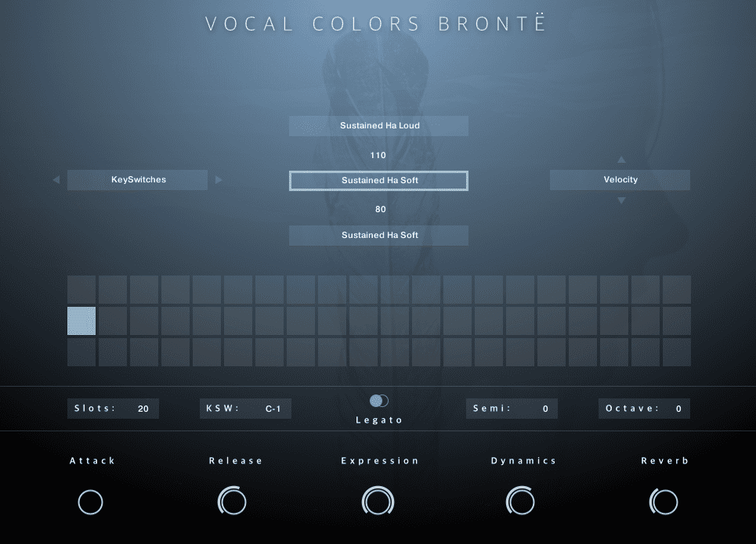This screenshot has width=756, height=544.
Task: Click the Octave transpose value
Action: tap(678, 409)
